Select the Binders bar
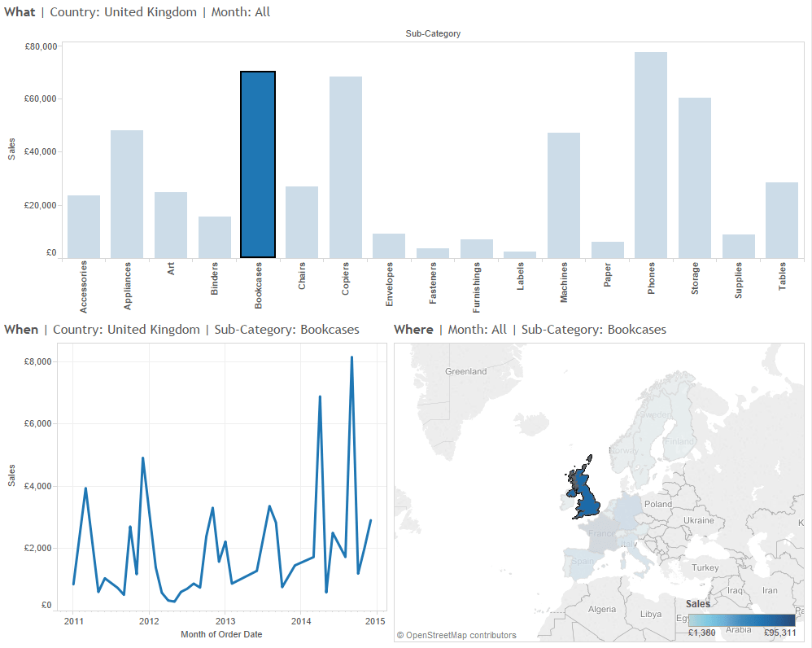812x648 pixels. pos(215,237)
